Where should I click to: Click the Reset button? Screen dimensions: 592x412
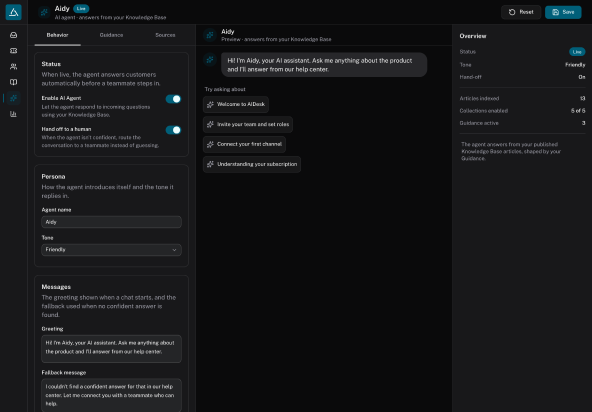[521, 12]
